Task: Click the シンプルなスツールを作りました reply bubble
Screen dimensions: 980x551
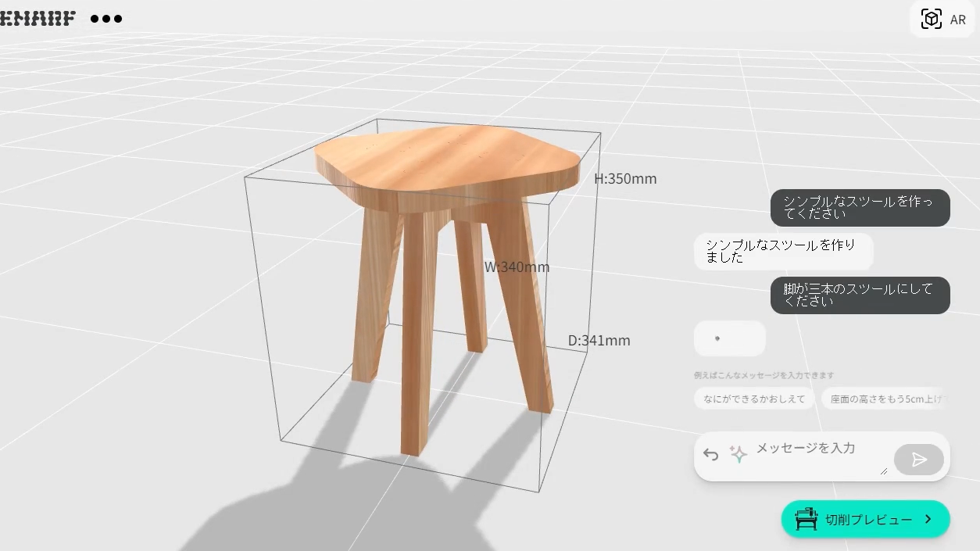Action: [x=782, y=252]
